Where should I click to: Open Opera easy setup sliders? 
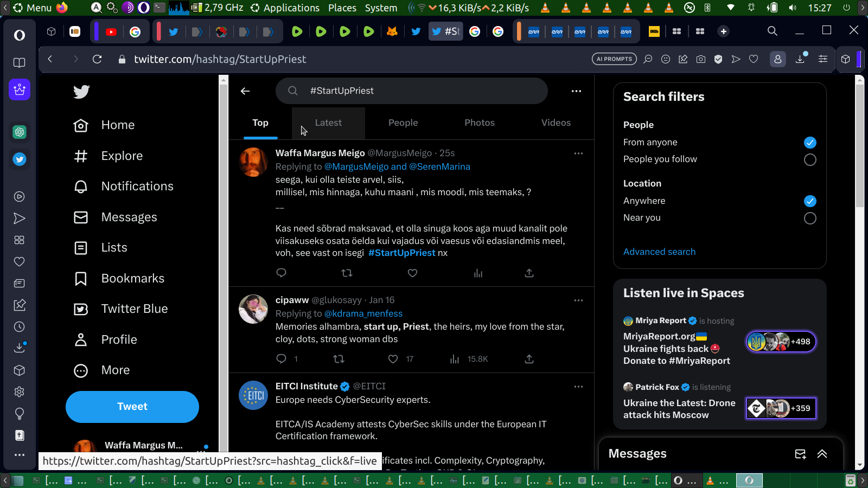(x=823, y=59)
